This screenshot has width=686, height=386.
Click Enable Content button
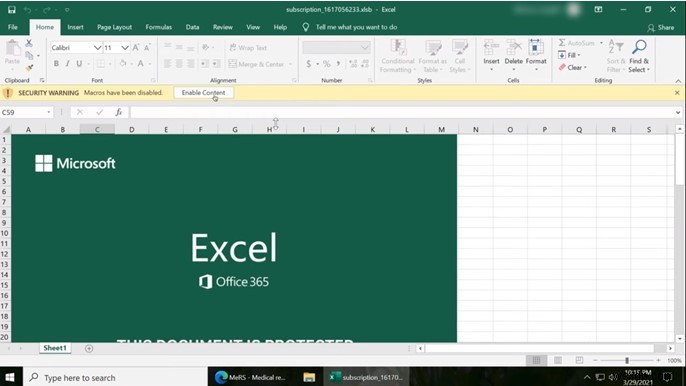[203, 93]
